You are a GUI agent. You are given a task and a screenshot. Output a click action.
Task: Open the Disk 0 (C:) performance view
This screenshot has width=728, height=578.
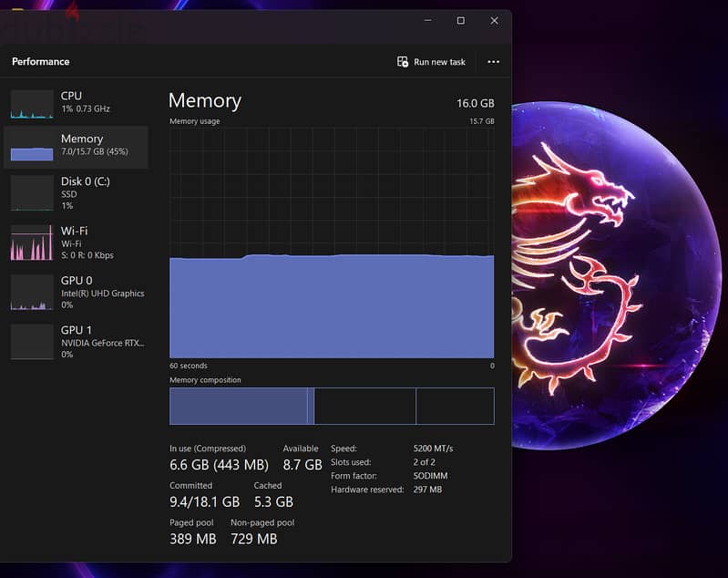coord(76,193)
